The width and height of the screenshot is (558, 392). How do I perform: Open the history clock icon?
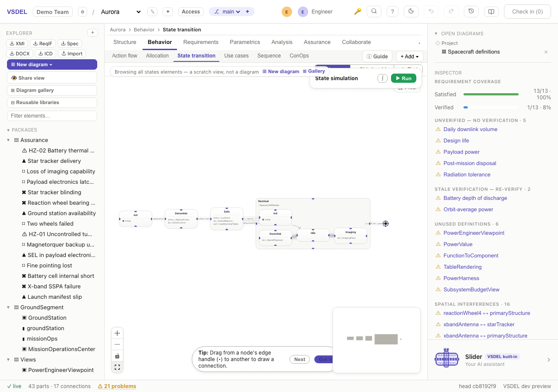(x=471, y=12)
